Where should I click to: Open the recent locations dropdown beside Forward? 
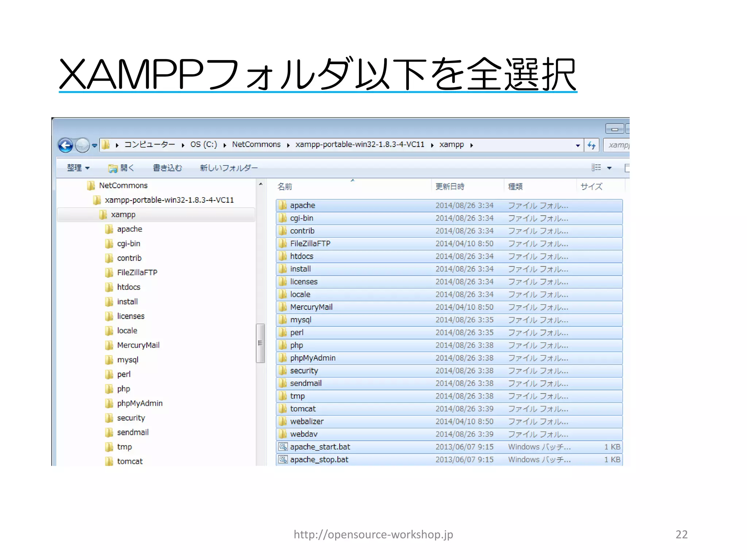94,145
